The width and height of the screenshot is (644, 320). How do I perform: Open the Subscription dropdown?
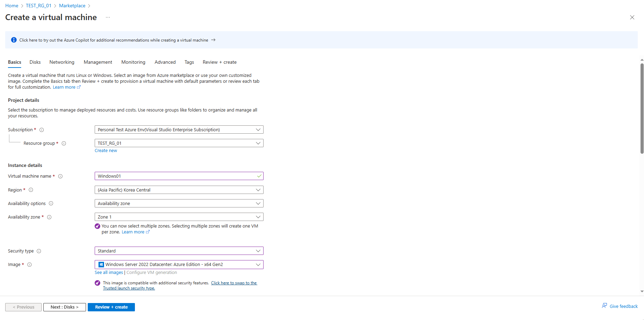[179, 130]
